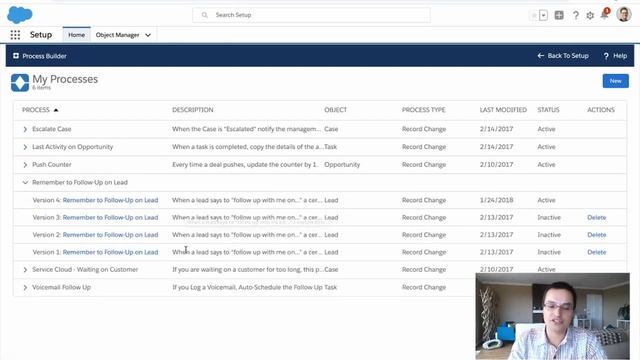Delete Version 3 of the process
Screen dimensions: 640x360
tap(596, 218)
